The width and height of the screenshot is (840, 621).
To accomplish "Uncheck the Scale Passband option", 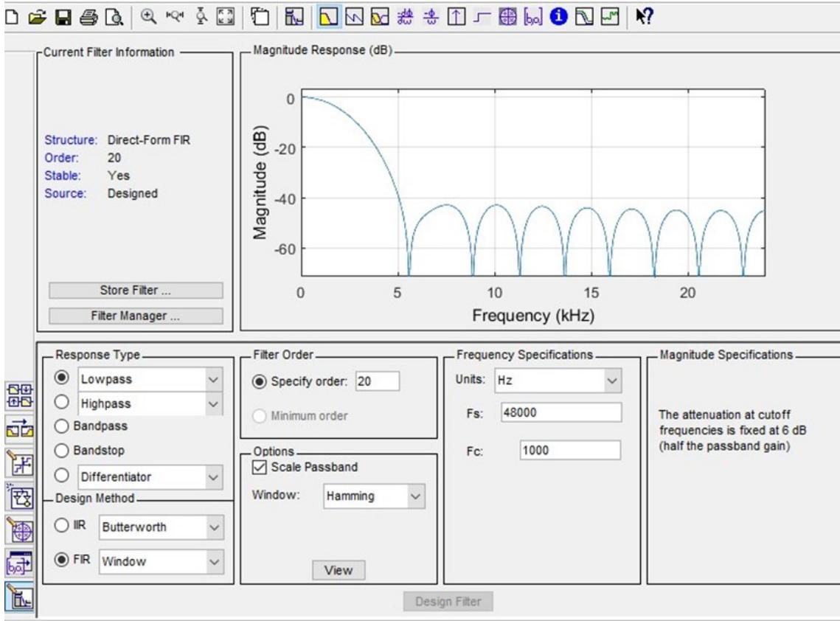I will point(259,467).
